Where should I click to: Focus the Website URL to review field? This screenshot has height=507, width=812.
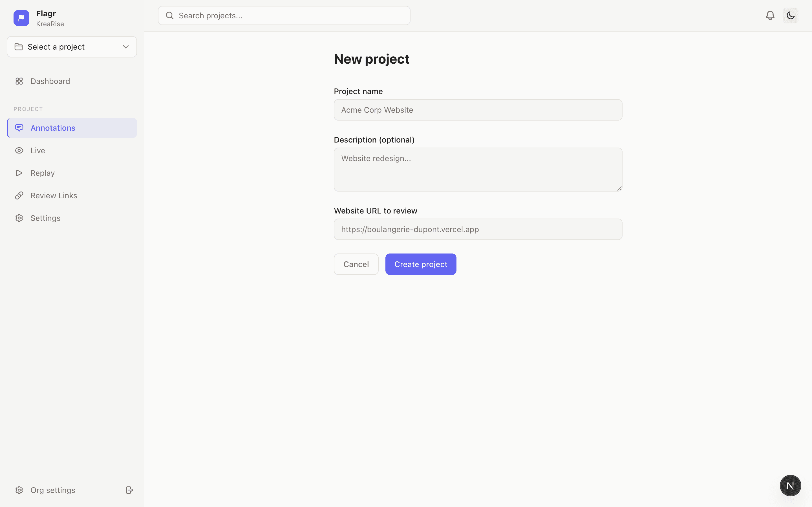[477, 229]
